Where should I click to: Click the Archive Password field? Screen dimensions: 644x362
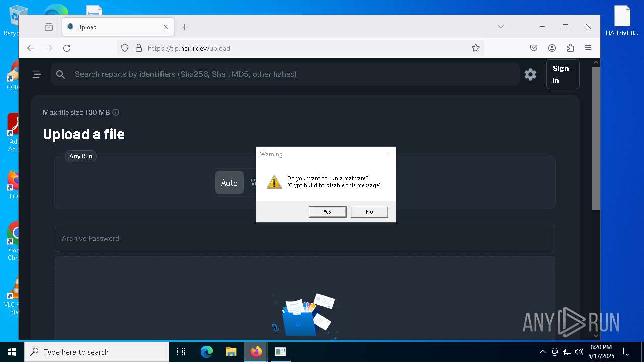tap(305, 238)
